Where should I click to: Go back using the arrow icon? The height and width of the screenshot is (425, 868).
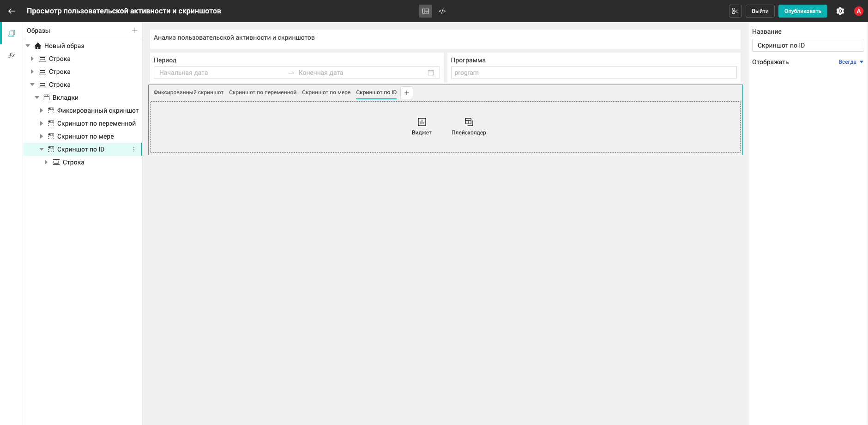pos(12,11)
